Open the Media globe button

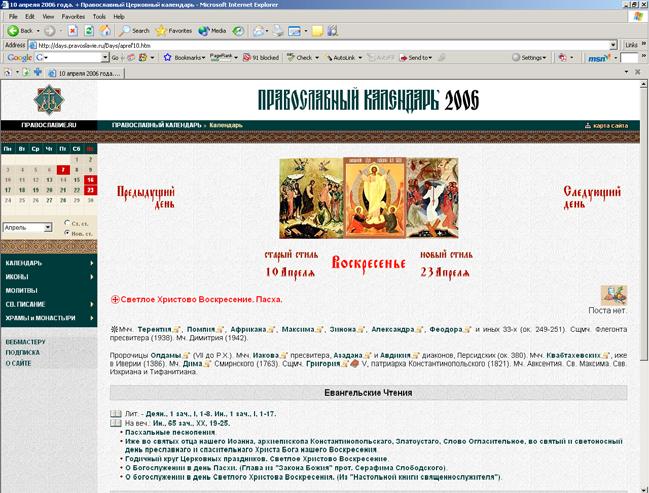tap(212, 31)
